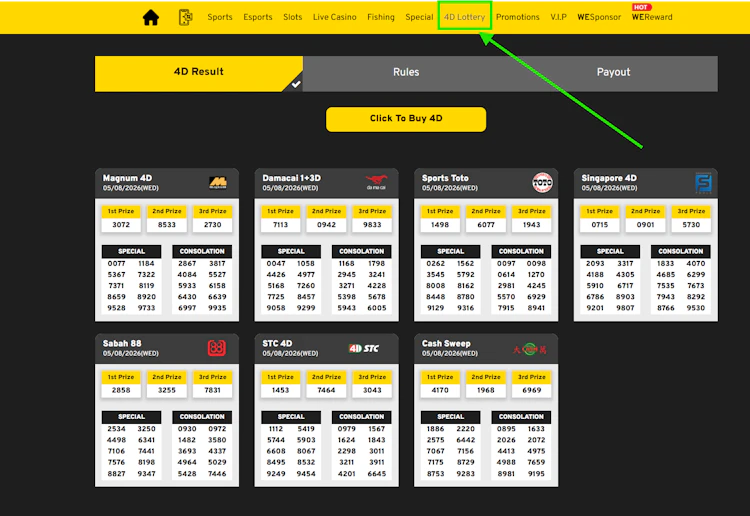Click Singapore 4D 3rd Prize number 5730
Viewport: 750px width, 516px height.
pyautogui.click(x=691, y=225)
